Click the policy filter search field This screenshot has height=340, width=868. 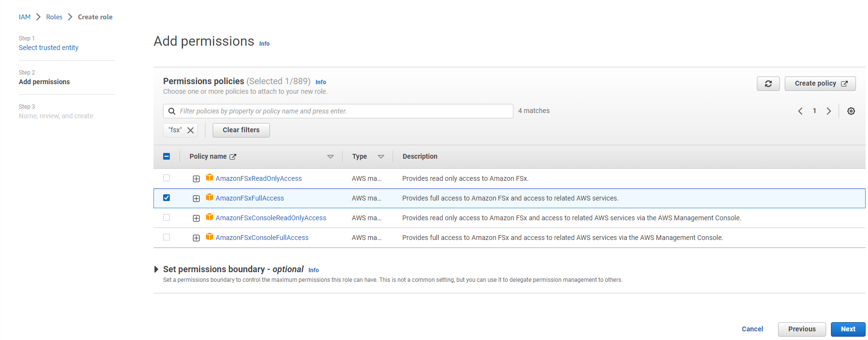(344, 111)
